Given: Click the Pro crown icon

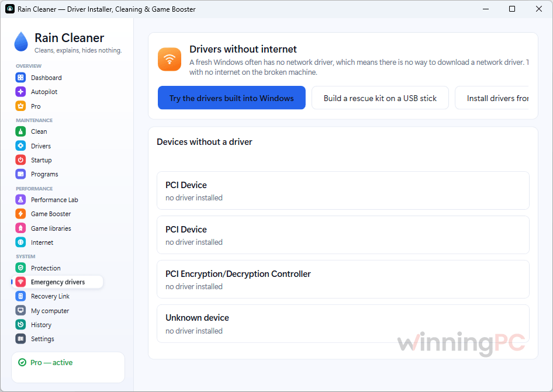Looking at the screenshot, I should pos(20,106).
